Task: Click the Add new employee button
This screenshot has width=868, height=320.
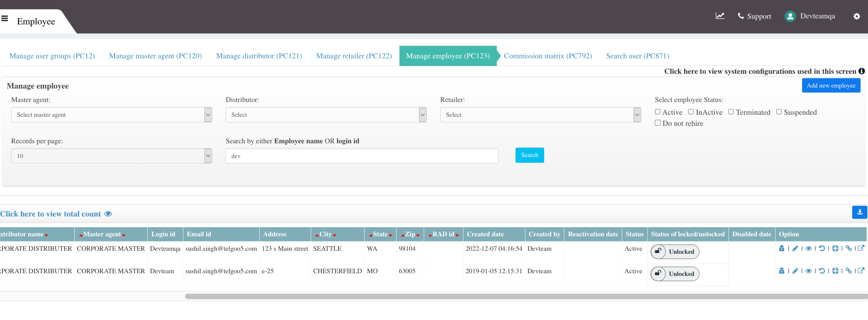Action: [x=831, y=86]
